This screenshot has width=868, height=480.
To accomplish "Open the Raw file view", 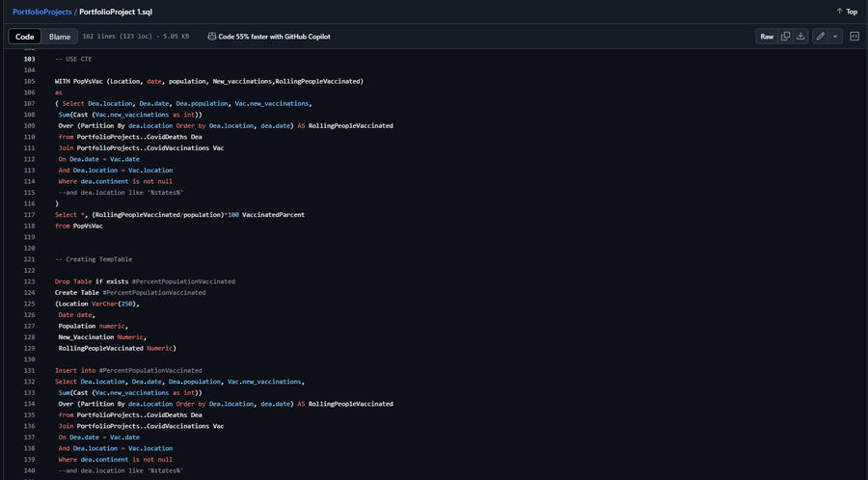I will click(767, 37).
